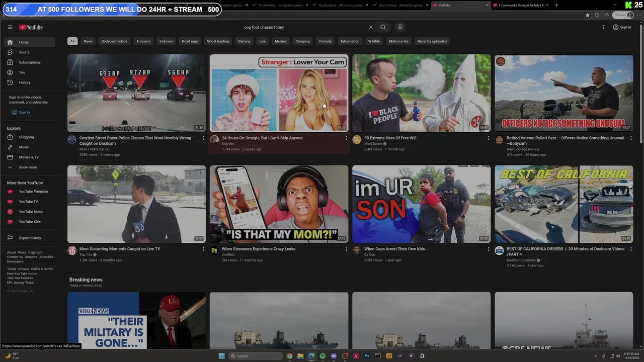Open the YouTube hamburger guide menu
Viewport: 644px width, 362px height.
pos(10,27)
